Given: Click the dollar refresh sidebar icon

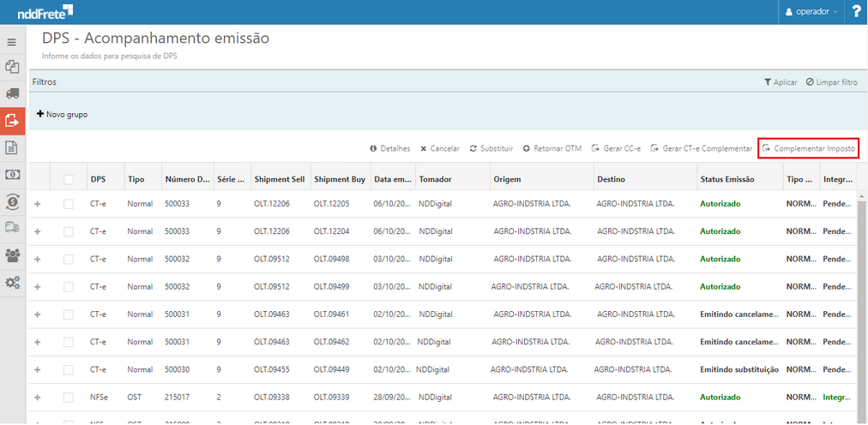Looking at the screenshot, I should (12, 201).
